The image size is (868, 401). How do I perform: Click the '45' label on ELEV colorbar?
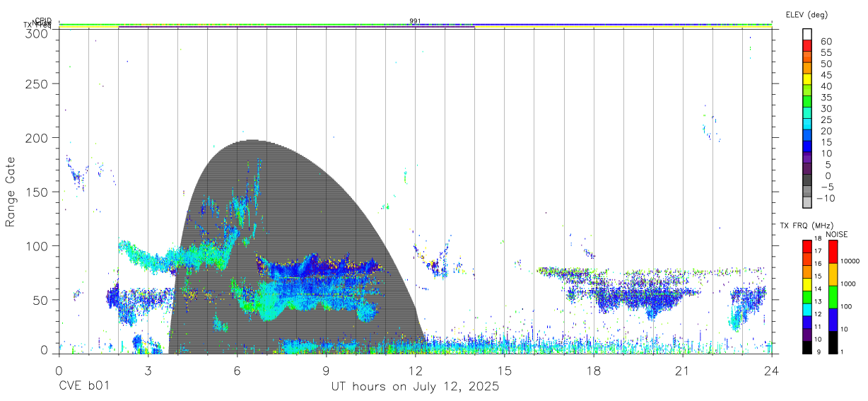pyautogui.click(x=826, y=75)
